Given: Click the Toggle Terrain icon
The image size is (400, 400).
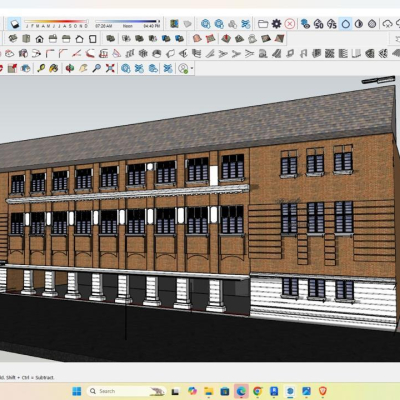Looking at the screenshot, I should pyautogui.click(x=188, y=24).
